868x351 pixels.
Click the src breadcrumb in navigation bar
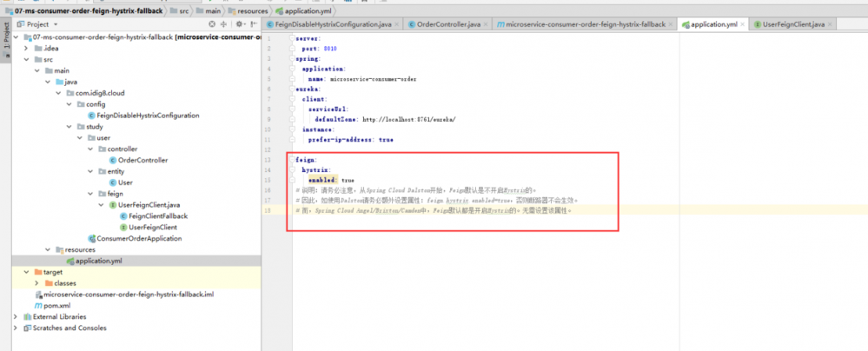(181, 10)
